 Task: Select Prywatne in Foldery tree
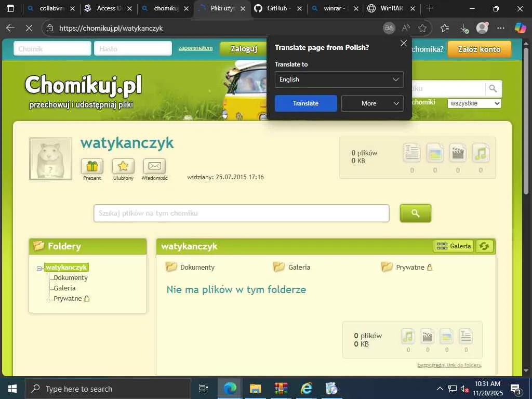(71, 299)
